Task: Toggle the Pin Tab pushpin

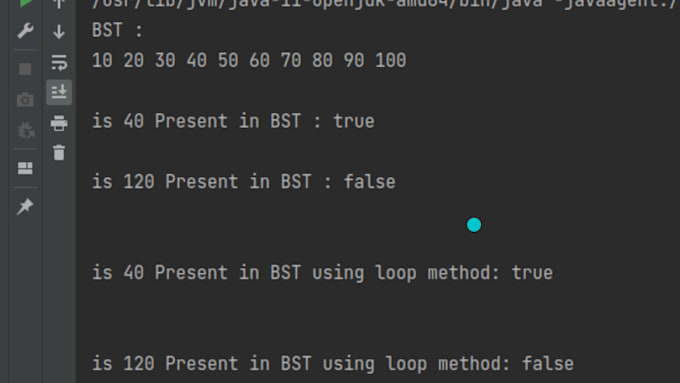Action: 25,206
